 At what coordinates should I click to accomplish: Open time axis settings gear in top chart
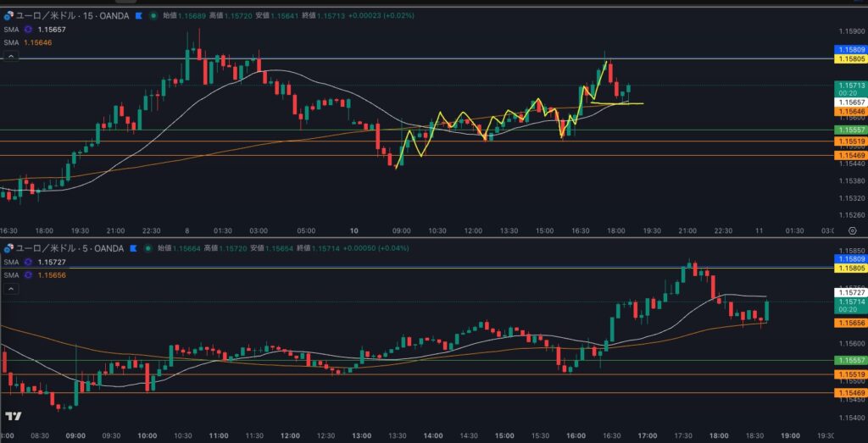(x=851, y=230)
